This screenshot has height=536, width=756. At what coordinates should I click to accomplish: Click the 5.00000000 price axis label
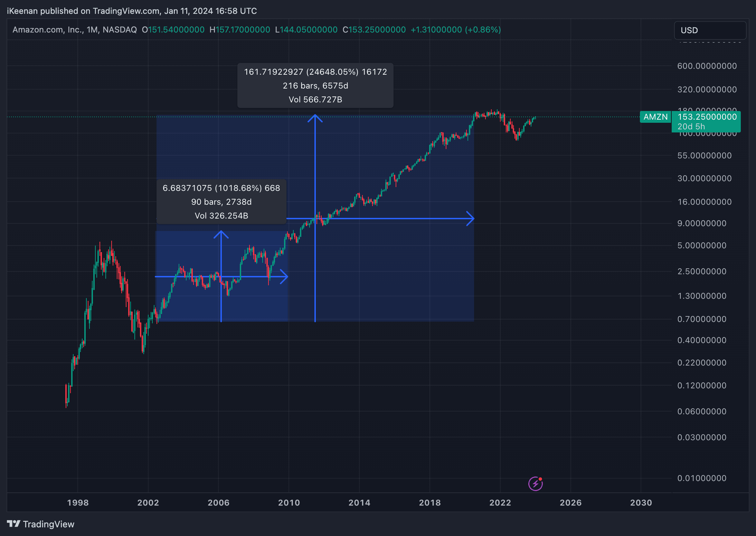pos(702,246)
